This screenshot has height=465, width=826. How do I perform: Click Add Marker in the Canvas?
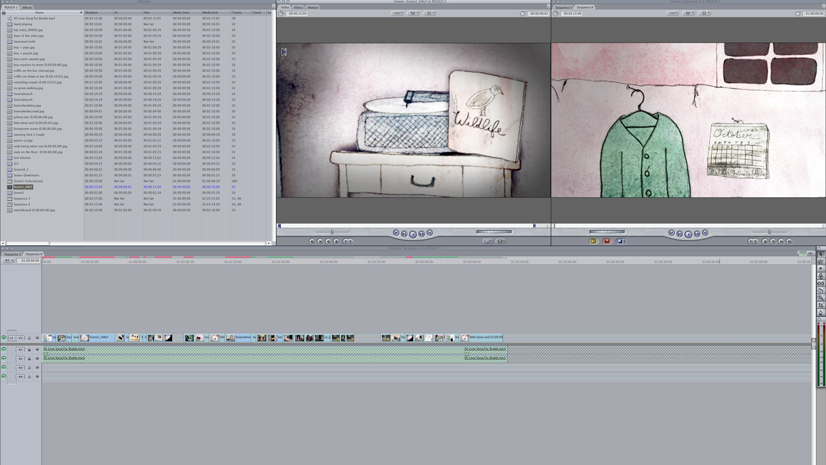point(765,241)
